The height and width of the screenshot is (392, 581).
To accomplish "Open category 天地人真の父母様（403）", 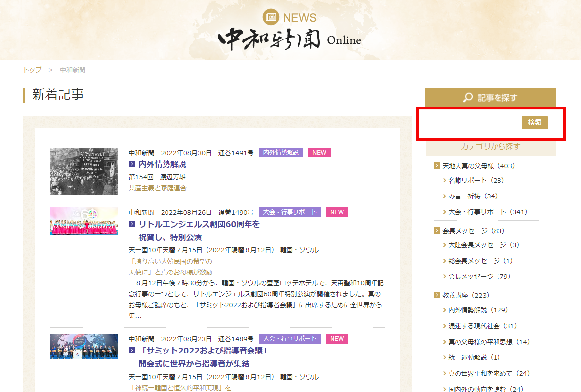I will pyautogui.click(x=478, y=166).
